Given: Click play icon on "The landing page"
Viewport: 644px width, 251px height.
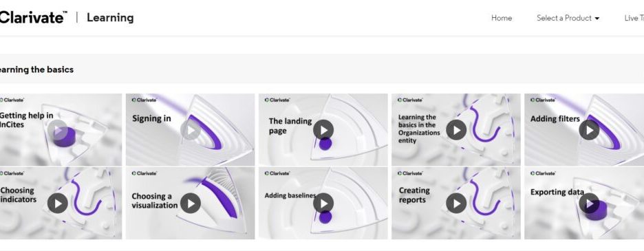Looking at the screenshot, I should [323, 130].
